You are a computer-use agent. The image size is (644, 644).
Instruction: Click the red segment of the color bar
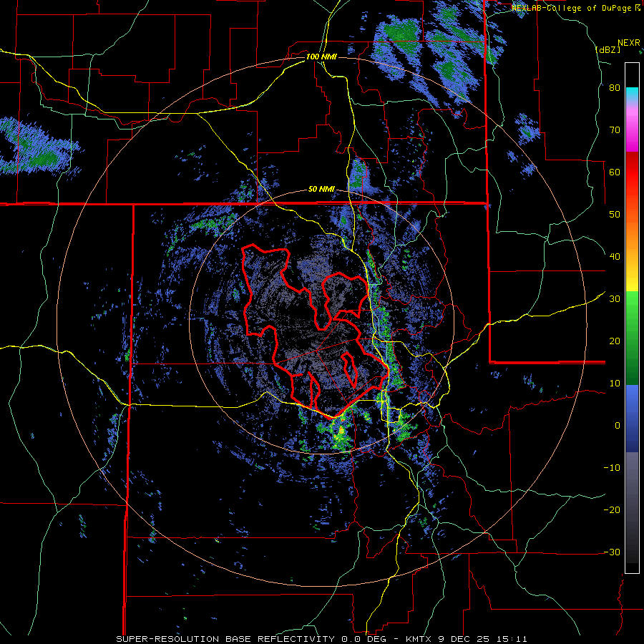point(632,174)
